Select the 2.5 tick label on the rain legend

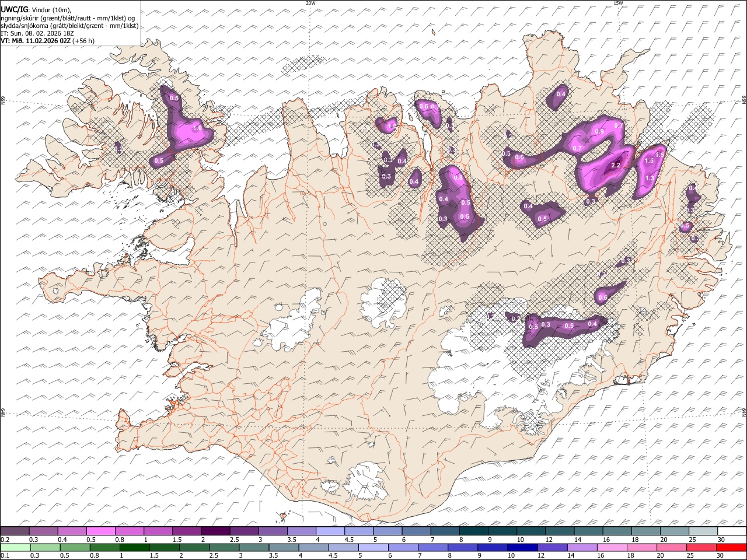coord(213,555)
